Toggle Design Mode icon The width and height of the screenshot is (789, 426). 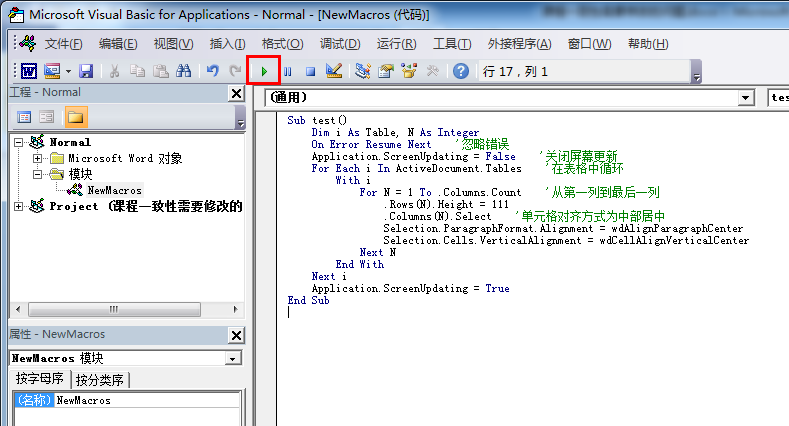point(334,71)
